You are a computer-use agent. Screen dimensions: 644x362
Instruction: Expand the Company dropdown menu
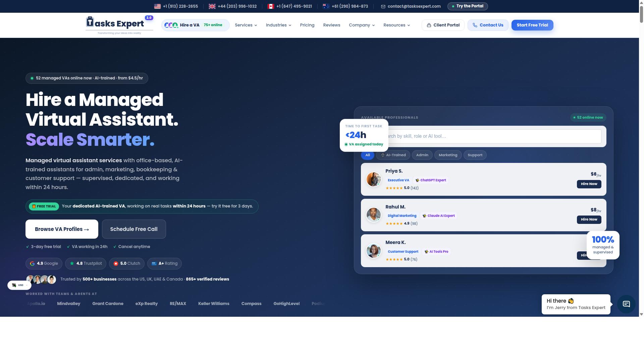point(362,25)
